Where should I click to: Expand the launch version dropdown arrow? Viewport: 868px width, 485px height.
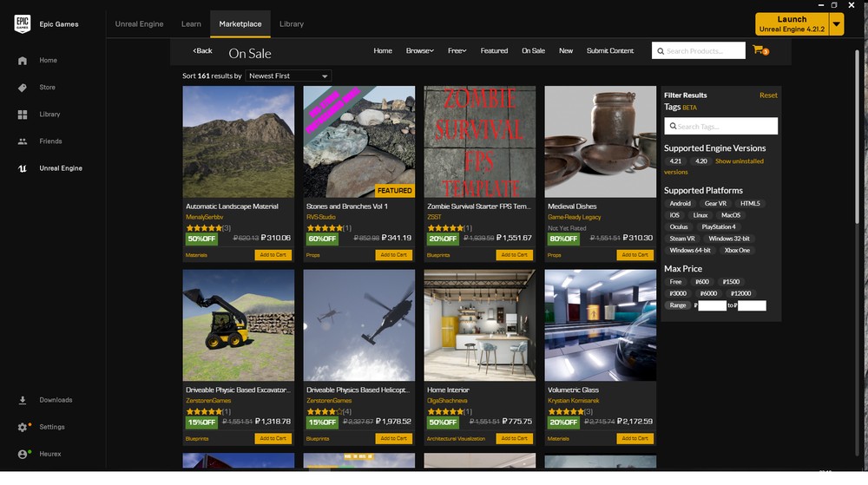click(x=837, y=24)
